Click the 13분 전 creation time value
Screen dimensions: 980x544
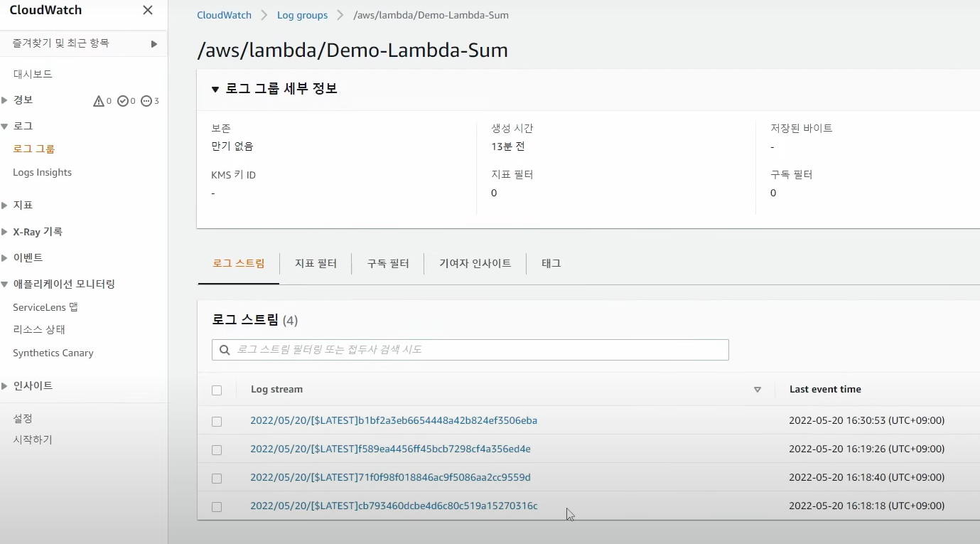(508, 146)
